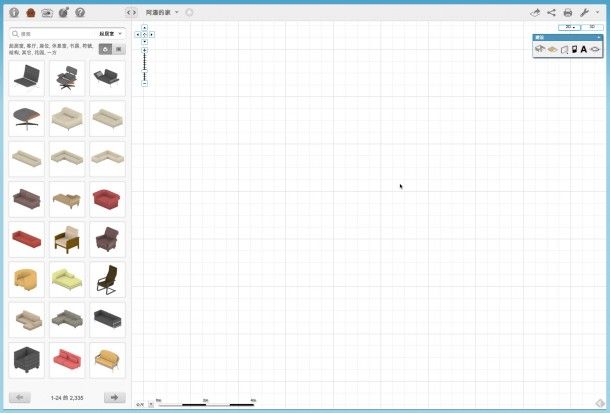Select the draw room tool in build panel
This screenshot has width=610, height=413.
click(x=540, y=49)
